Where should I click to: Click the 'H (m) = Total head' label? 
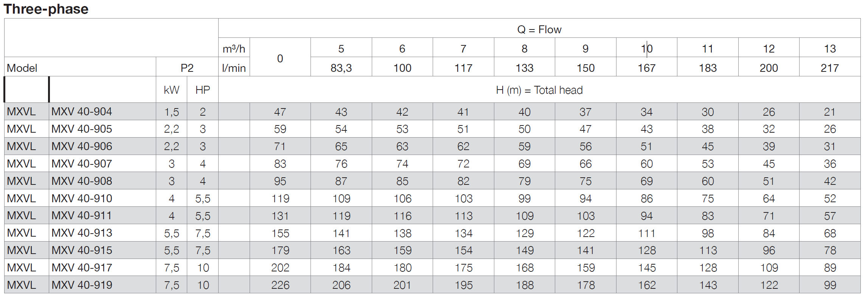[539, 90]
